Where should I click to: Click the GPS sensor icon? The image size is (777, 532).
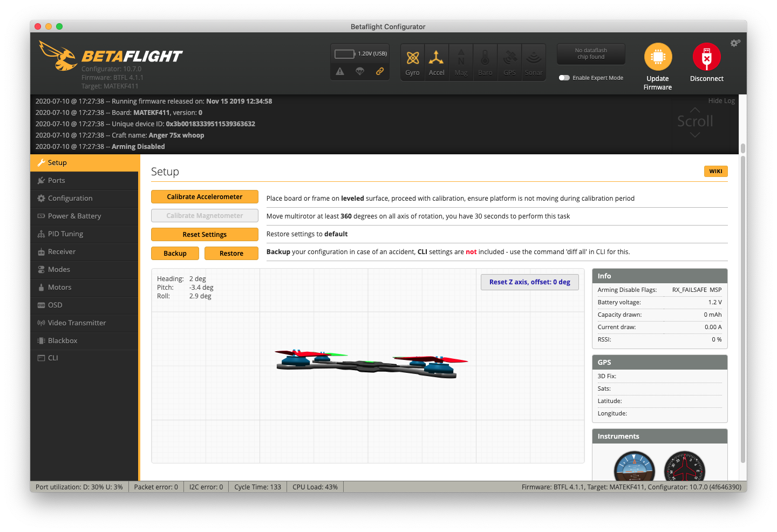(509, 58)
